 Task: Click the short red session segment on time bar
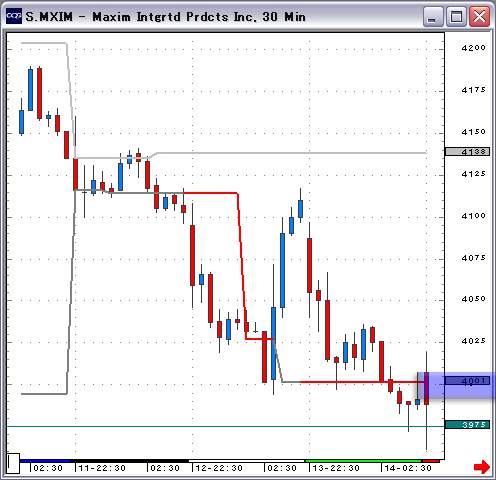(431, 461)
